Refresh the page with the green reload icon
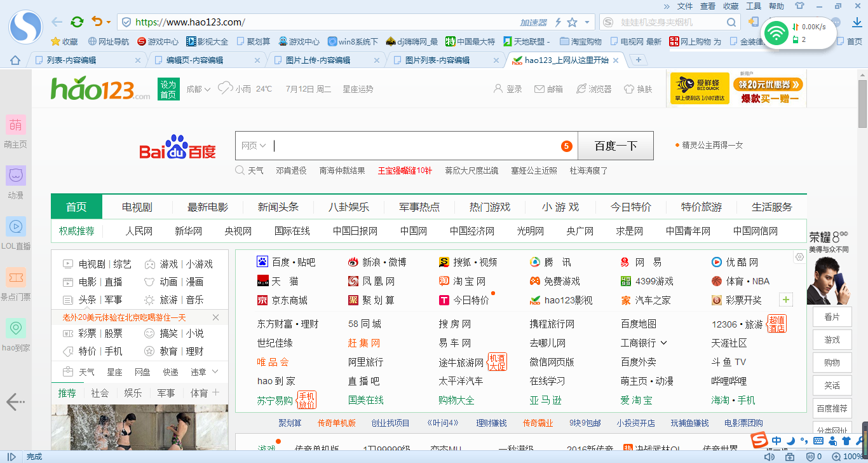This screenshot has height=463, width=868. click(x=77, y=22)
